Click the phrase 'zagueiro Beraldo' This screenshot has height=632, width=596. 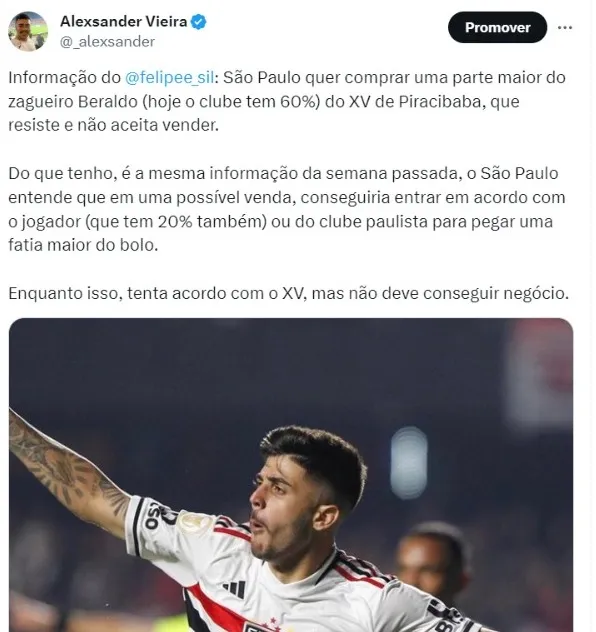[x=73, y=102]
